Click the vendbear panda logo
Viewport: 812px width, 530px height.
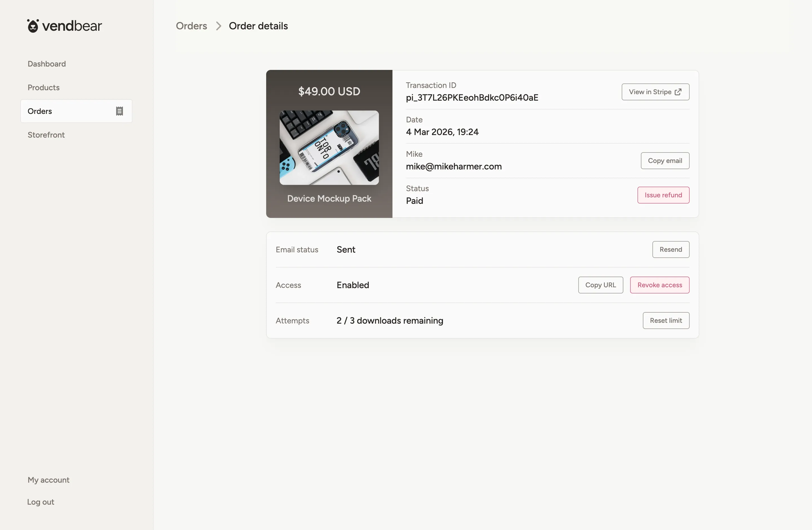tap(33, 25)
